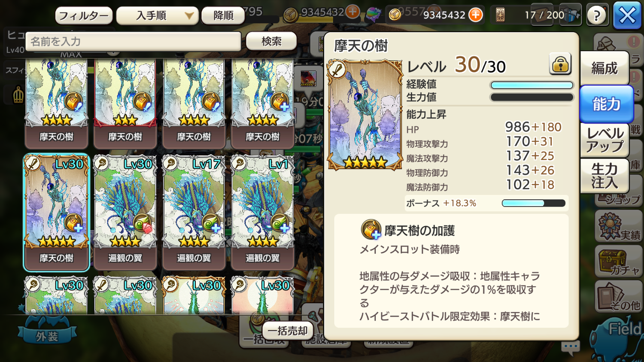Click the 名前を入力 search field

[x=133, y=42]
